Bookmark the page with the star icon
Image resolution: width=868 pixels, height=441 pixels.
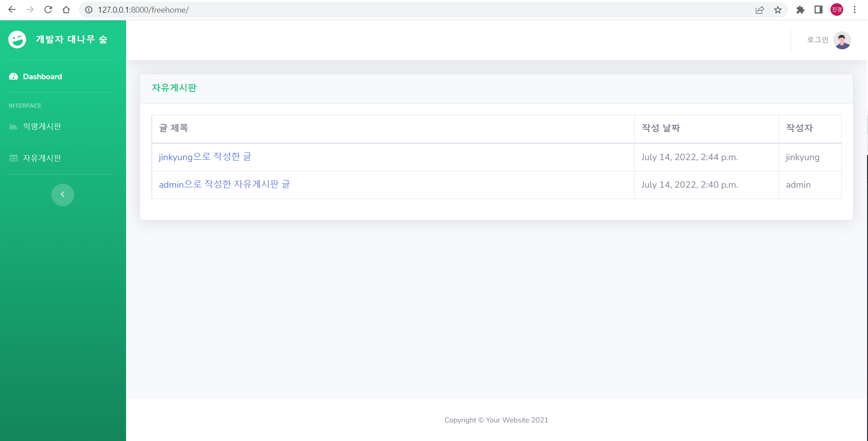pos(778,9)
